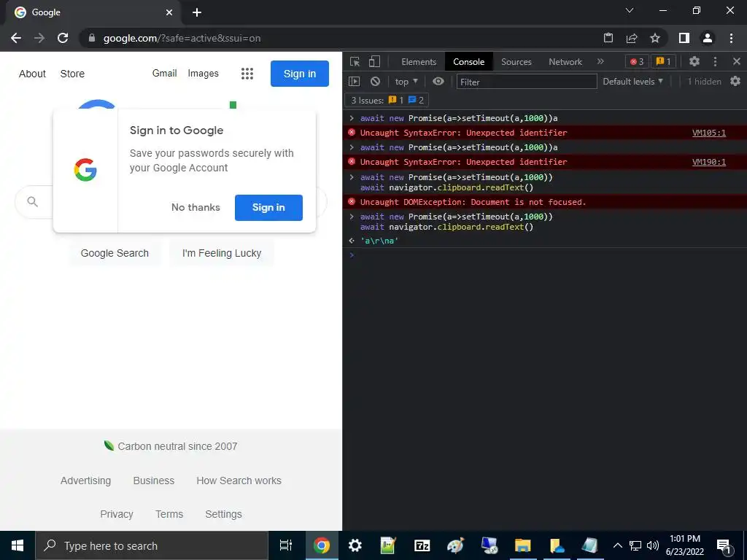
Task: Click the share page icon
Action: 632,38
